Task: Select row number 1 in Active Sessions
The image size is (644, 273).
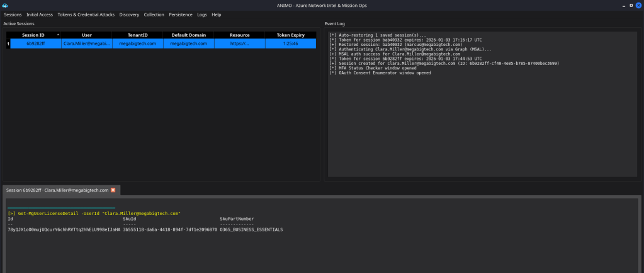Action: 8,44
